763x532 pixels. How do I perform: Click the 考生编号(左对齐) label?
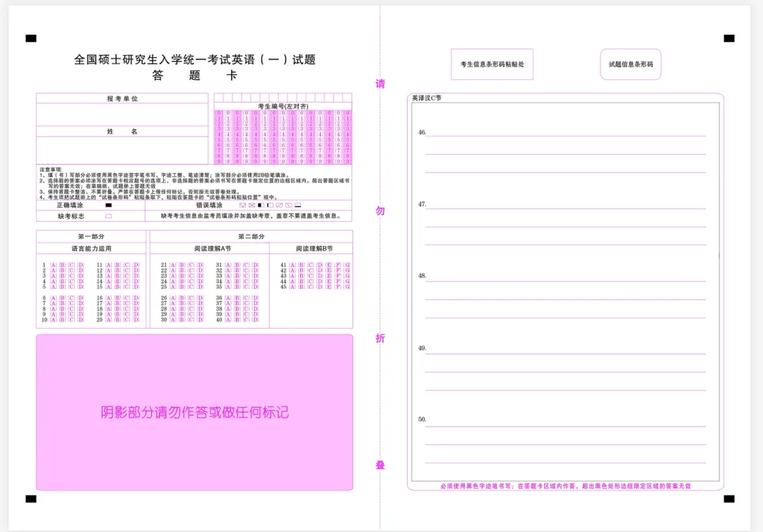tap(283, 106)
